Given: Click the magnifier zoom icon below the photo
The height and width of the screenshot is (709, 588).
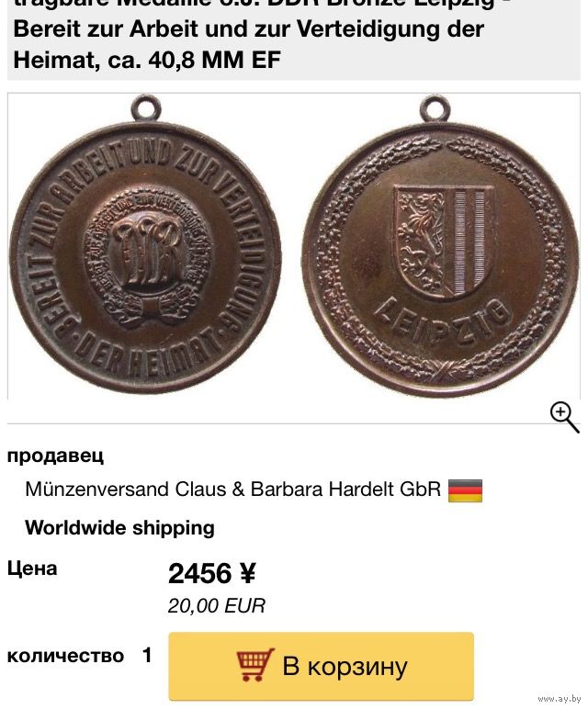Looking at the screenshot, I should (x=564, y=418).
